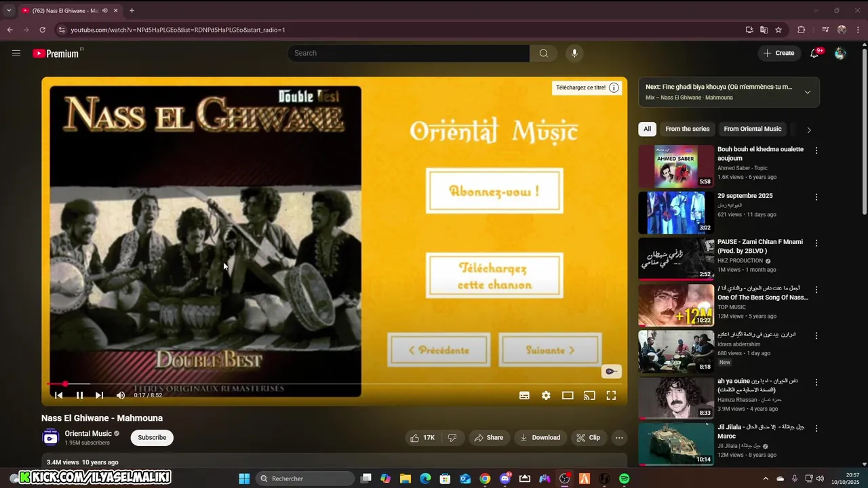Select the From Oriental Music chip
The image size is (868, 488).
point(752,129)
